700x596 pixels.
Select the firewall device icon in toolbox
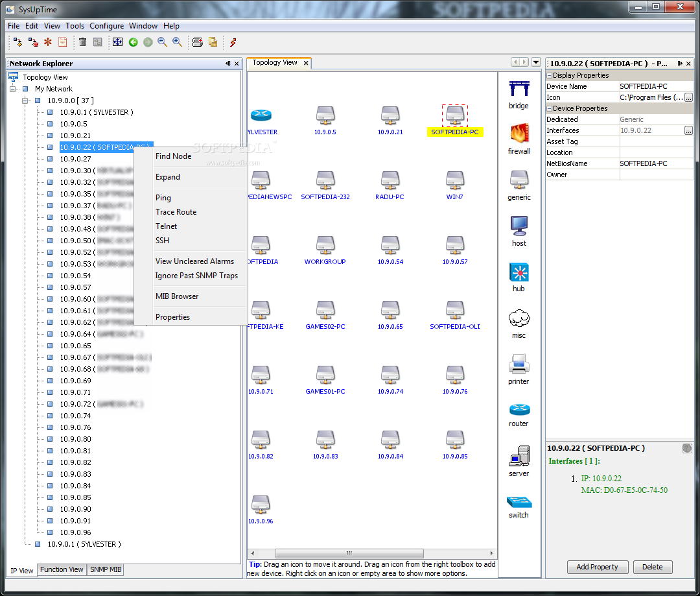tap(519, 134)
